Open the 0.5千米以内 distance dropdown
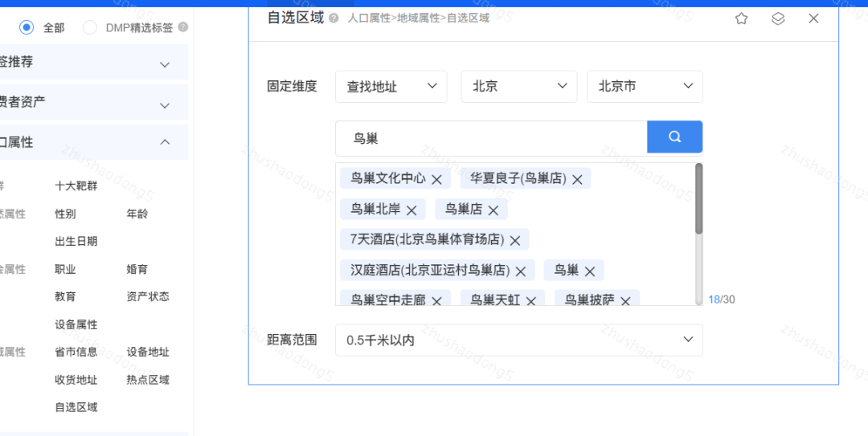Image resolution: width=868 pixels, height=436 pixels. coord(518,340)
